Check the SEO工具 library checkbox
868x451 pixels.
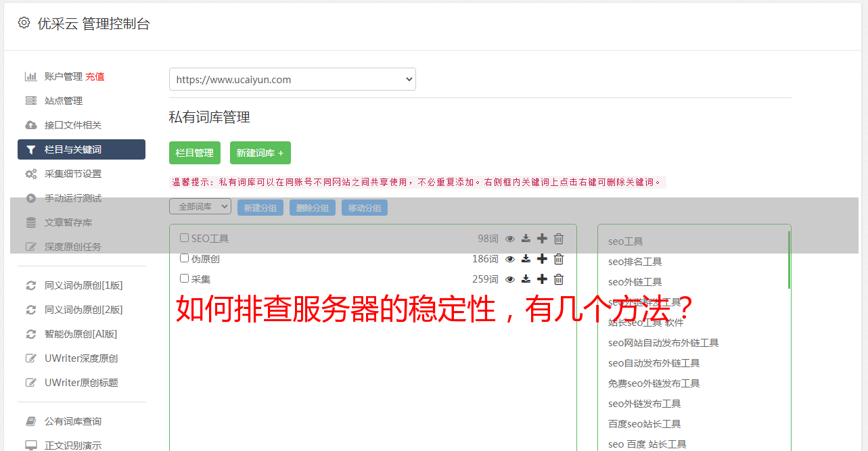point(184,238)
